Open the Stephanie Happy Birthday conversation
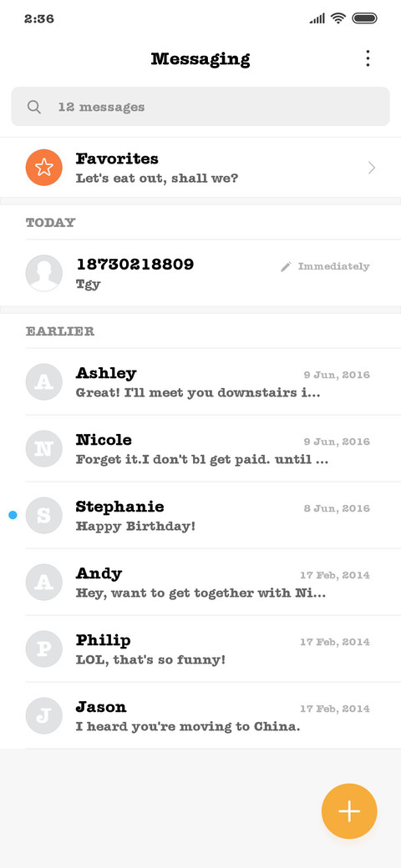This screenshot has height=868, width=401. click(200, 516)
